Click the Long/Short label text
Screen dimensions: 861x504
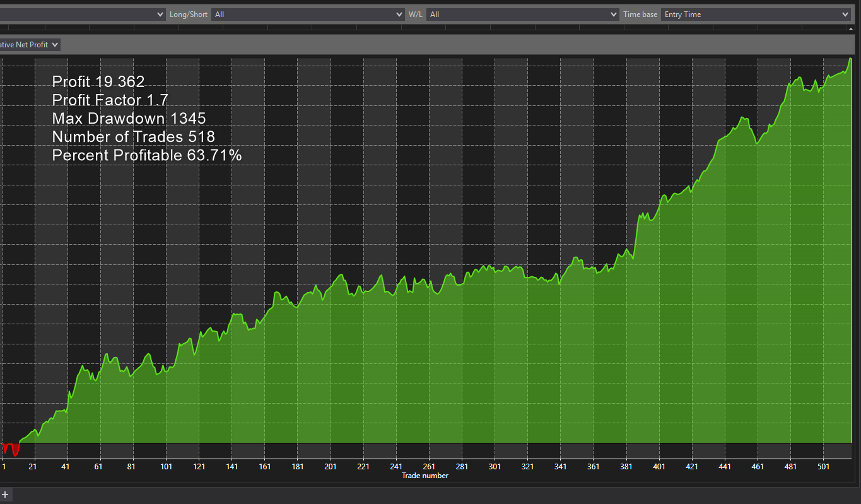tap(188, 15)
